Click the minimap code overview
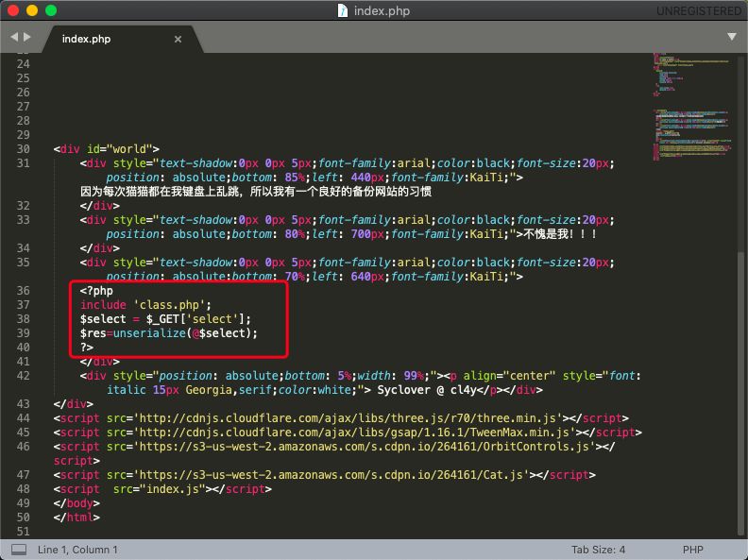The width and height of the screenshot is (748, 560). [691, 107]
